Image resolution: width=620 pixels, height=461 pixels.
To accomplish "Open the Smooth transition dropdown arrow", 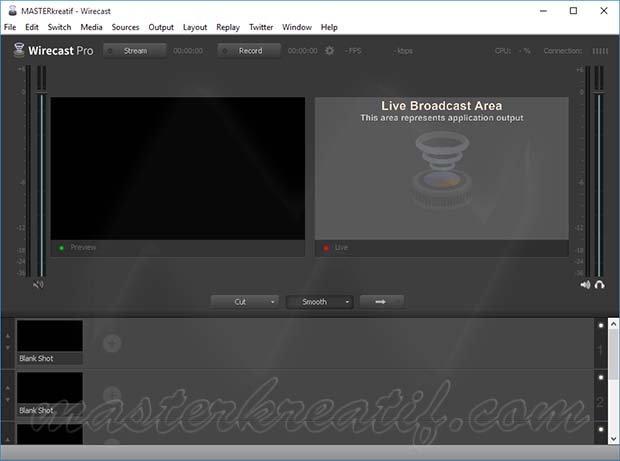I will pos(347,302).
